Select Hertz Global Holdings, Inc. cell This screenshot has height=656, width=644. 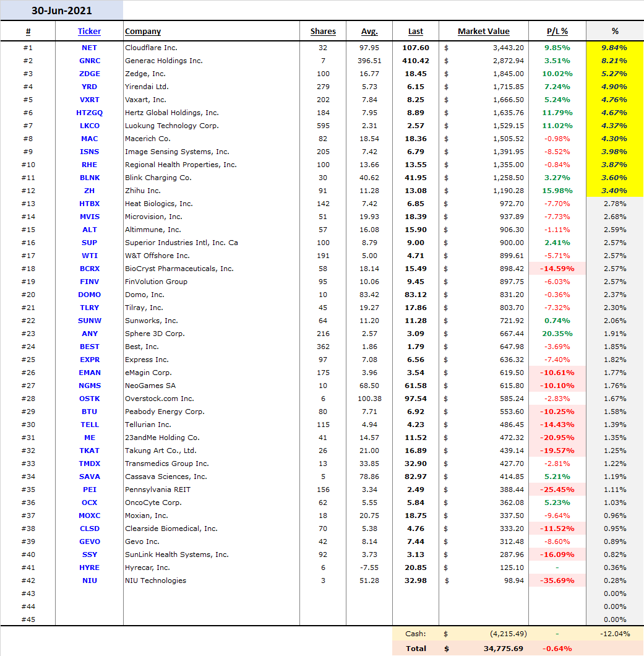point(212,113)
